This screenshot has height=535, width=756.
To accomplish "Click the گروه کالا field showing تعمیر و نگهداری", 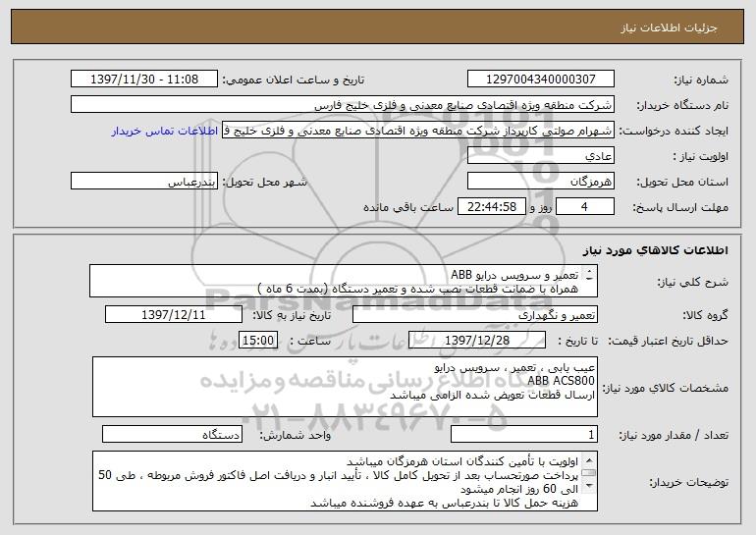I will pos(475,315).
